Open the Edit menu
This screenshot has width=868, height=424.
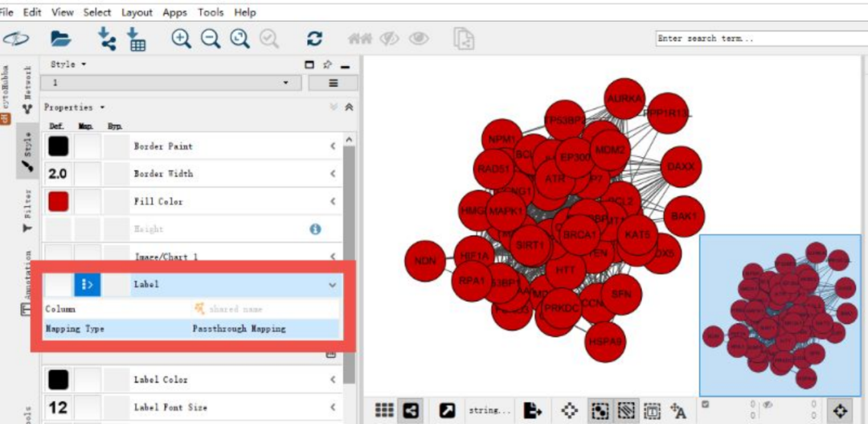point(32,11)
